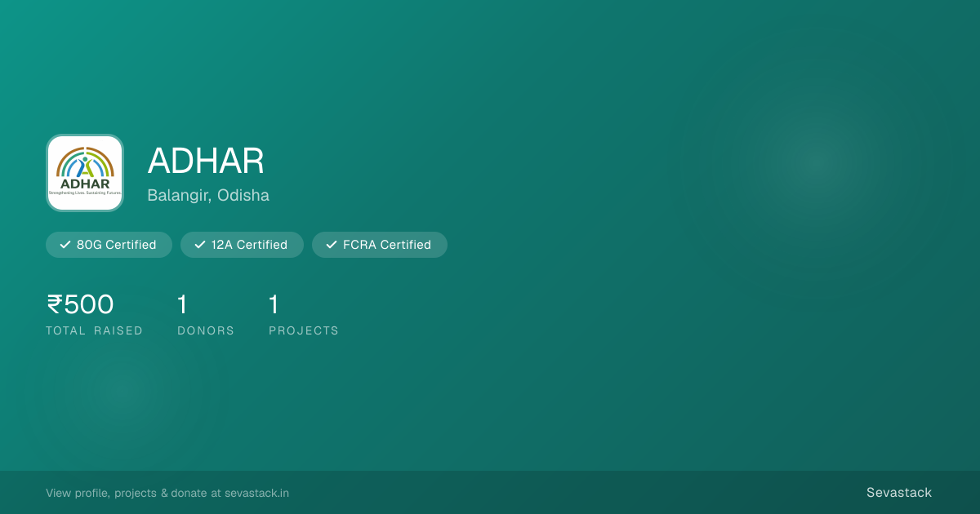
Task: Select the Balangir, Odisha location text
Action: coord(208,196)
